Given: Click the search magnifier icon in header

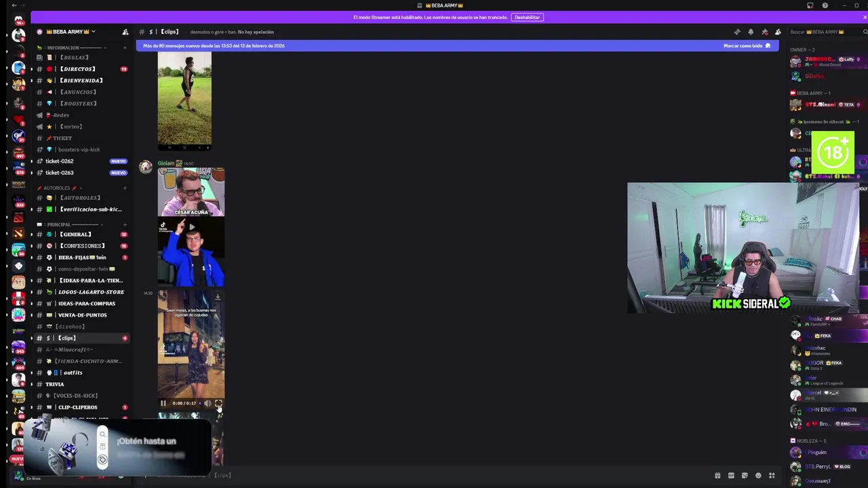Looking at the screenshot, I should click(865, 32).
